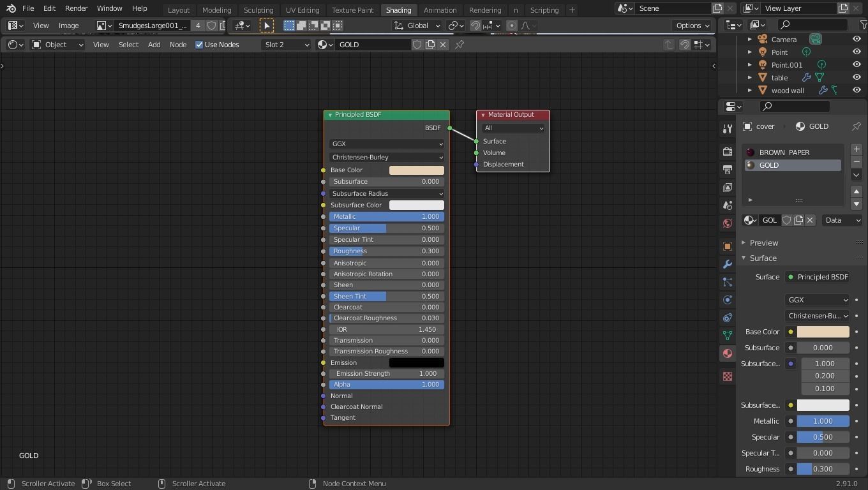
Task: Click the Blender logo menu icon
Action: 11,9
